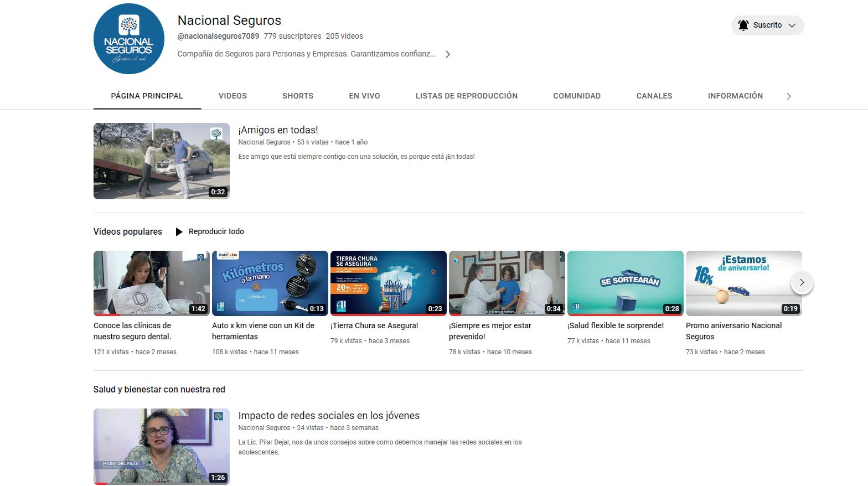Click the Nacional Seguros channel avatar logo
The width and height of the screenshot is (868, 486).
tap(129, 39)
